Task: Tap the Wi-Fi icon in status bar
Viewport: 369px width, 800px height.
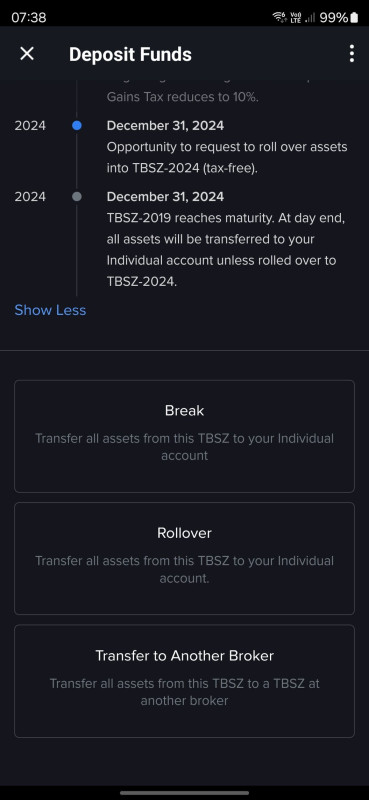Action: 279,17
